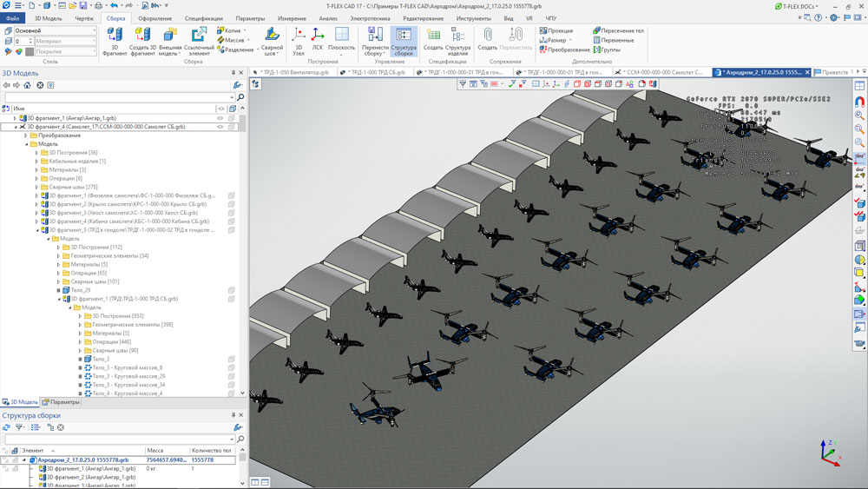Toggle body icon for 3D фрагмент_1 Фюзеляж row
This screenshot has width=868, height=489.
232,195
